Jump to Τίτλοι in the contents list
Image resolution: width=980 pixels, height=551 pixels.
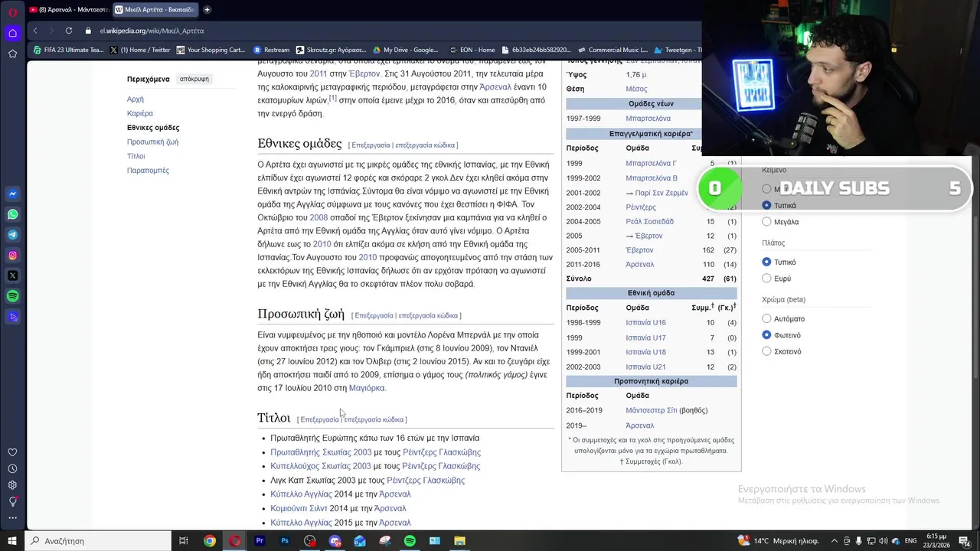[136, 156]
